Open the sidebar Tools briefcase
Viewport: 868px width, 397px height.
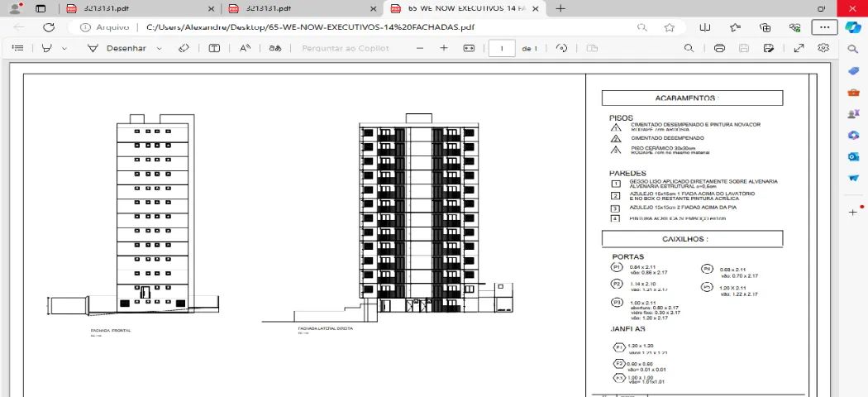click(x=853, y=93)
